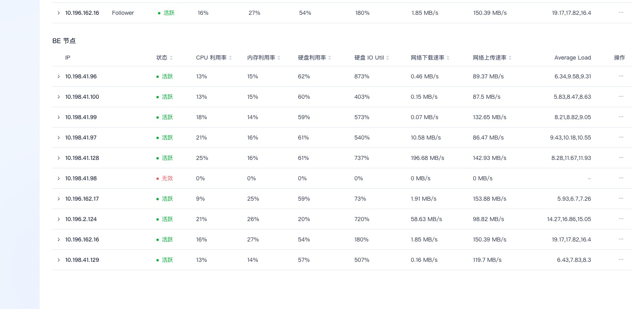Expand Follower row 10.196.162.16
644x309 pixels.
(58, 13)
